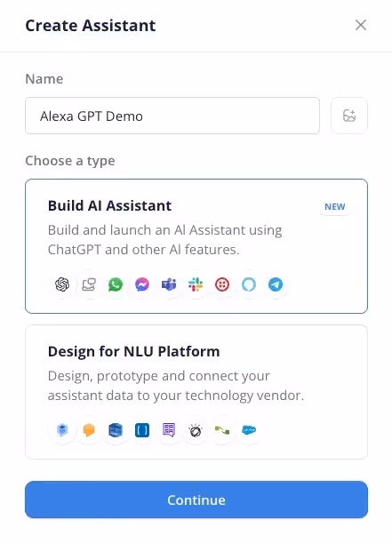392x544 pixels.
Task: Click the Microsoft Teams icon
Action: click(169, 284)
